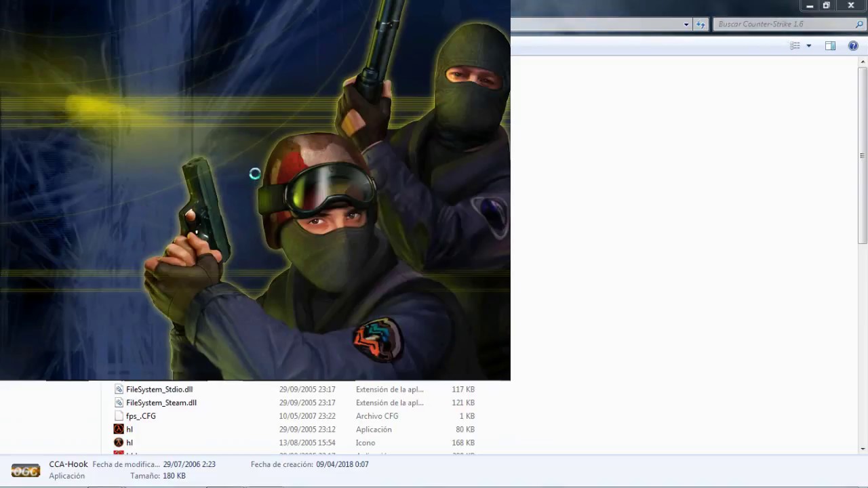The image size is (868, 488).
Task: Click the file list vertical scrollbar thumb
Action: click(863, 155)
